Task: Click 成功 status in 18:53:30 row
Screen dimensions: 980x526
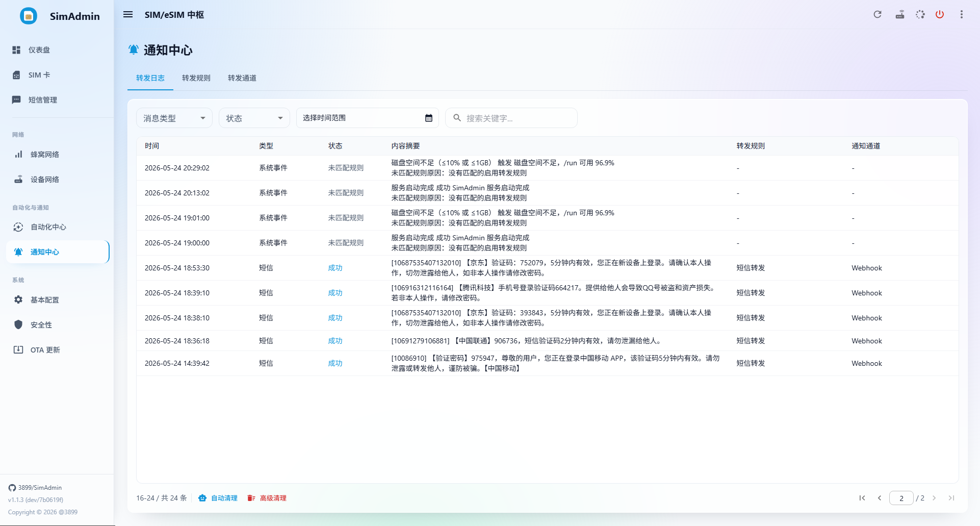Action: (x=336, y=268)
